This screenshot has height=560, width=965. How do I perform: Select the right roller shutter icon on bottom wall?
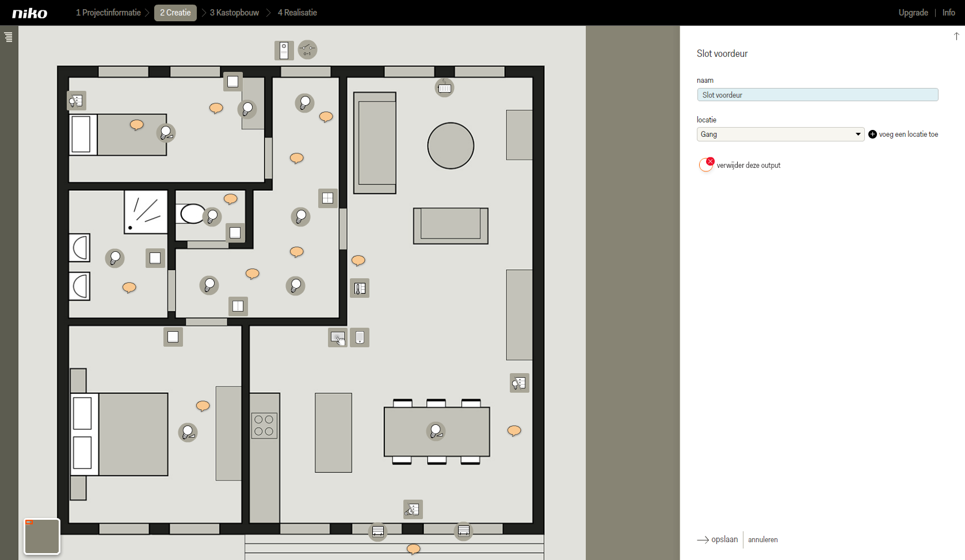pos(464,531)
